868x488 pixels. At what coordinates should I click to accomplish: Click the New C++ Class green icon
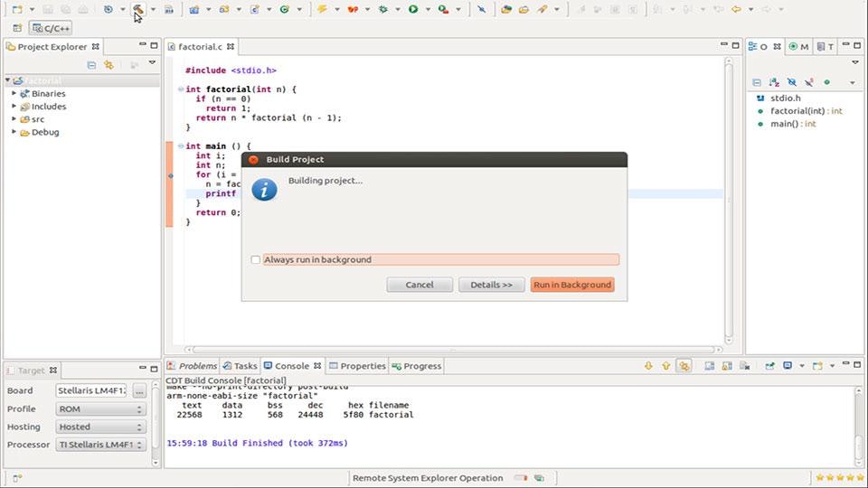[284, 9]
